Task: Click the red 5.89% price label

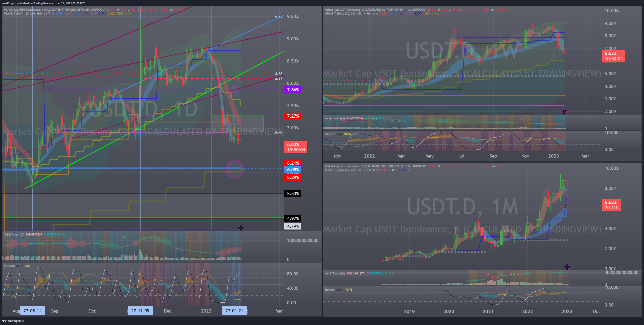Action: (x=293, y=177)
